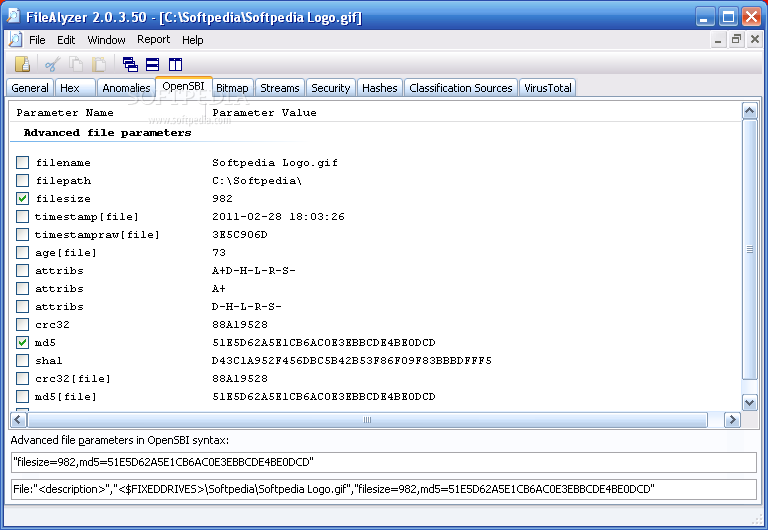768x530 pixels.
Task: Click the FileAlyzer title bar app icon
Action: (13, 16)
